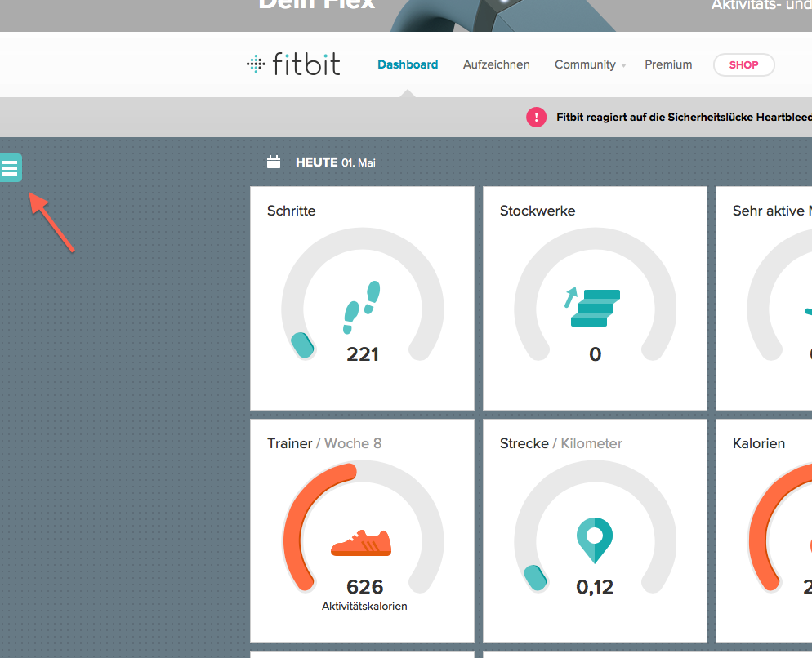This screenshot has width=812, height=658.
Task: Click the 0 floors value in Stockwerke
Action: click(595, 354)
